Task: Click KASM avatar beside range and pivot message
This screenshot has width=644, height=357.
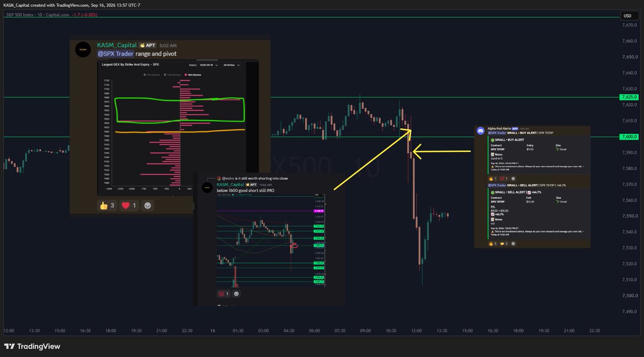Action: [82, 49]
